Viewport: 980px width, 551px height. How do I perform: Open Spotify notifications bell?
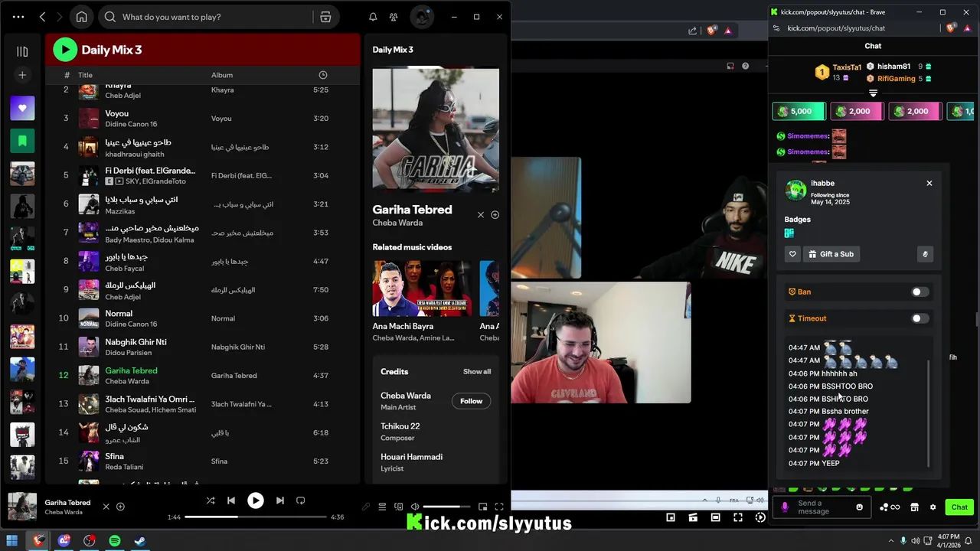pyautogui.click(x=373, y=17)
